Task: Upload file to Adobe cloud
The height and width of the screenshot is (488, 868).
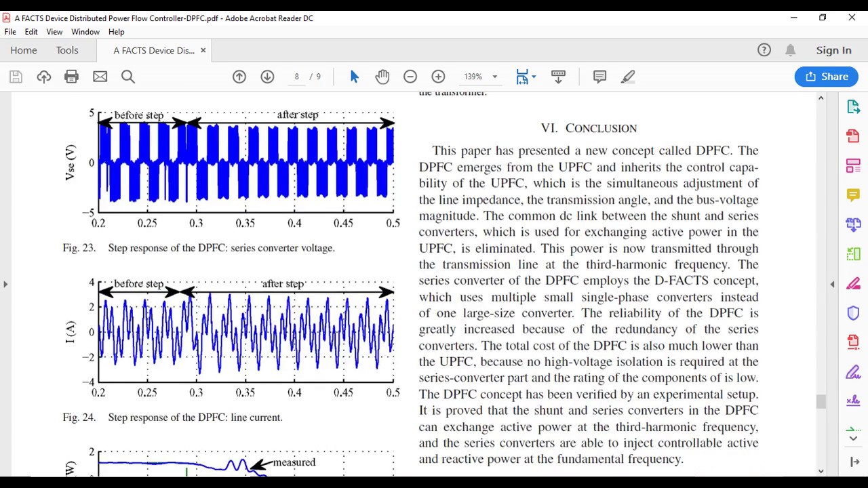Action: click(x=44, y=77)
